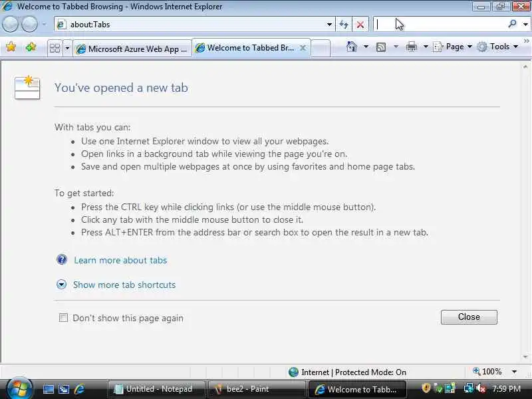Select the Welcome to Tabbed Browsing tab

tap(251, 48)
